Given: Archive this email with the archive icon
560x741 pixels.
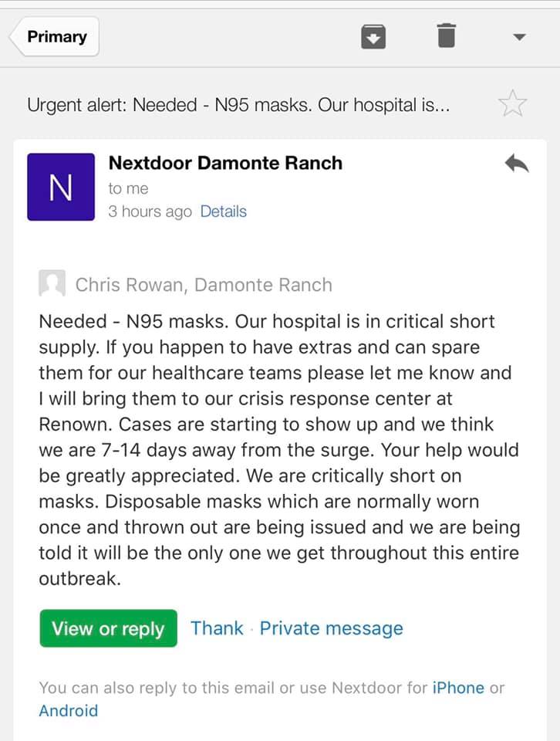Looking at the screenshot, I should [x=373, y=37].
